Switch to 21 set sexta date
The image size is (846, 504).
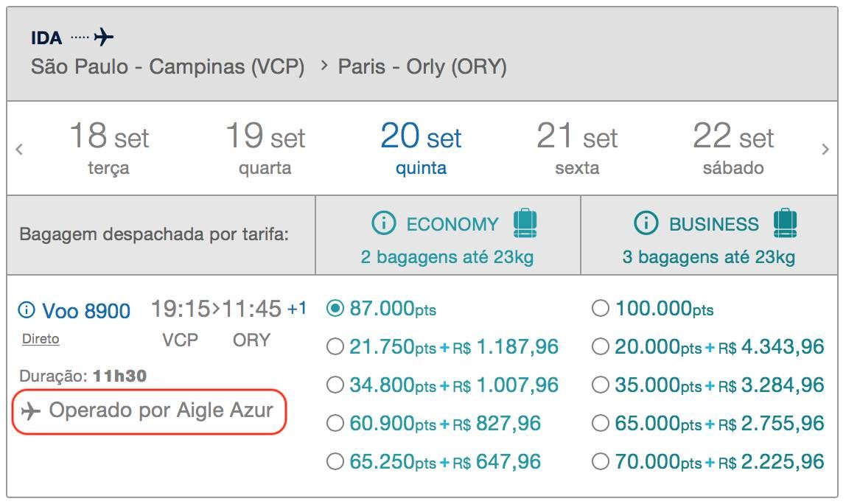pos(577,148)
